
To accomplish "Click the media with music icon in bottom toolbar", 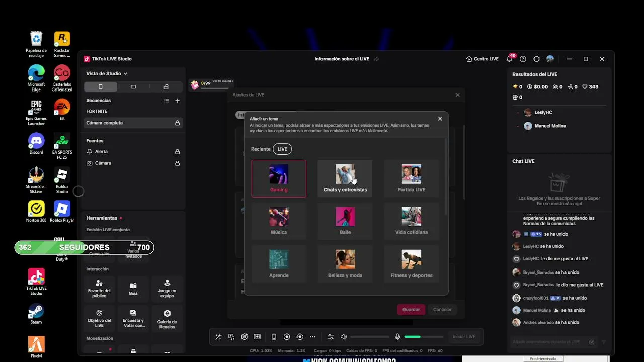I will point(231,337).
